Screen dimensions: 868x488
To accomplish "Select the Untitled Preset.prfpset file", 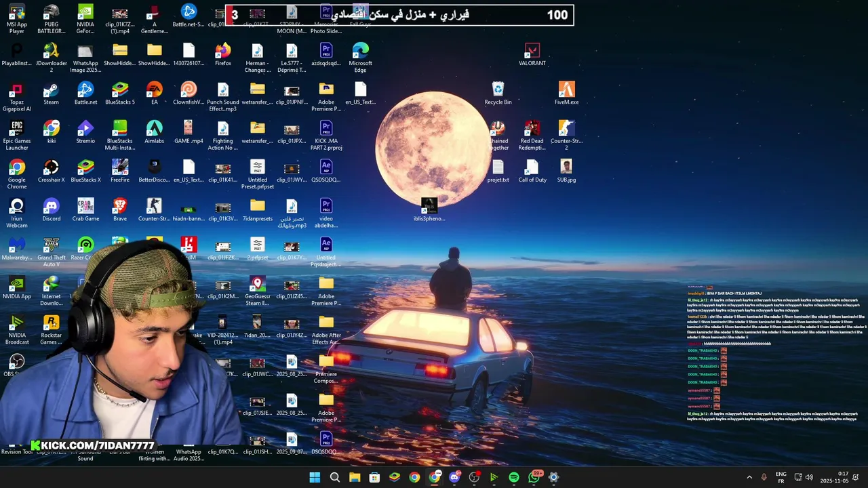I will (257, 174).
